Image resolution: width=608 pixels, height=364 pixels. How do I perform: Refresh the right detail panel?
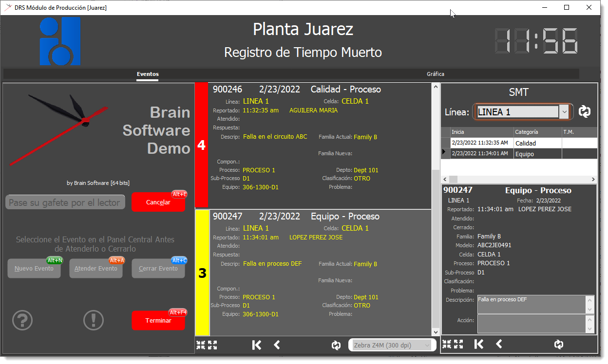(x=559, y=345)
